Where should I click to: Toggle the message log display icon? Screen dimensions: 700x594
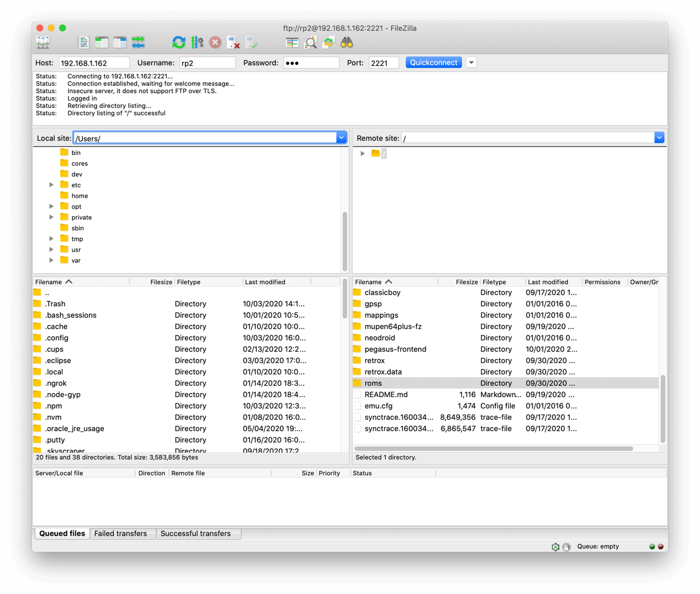coord(84,43)
